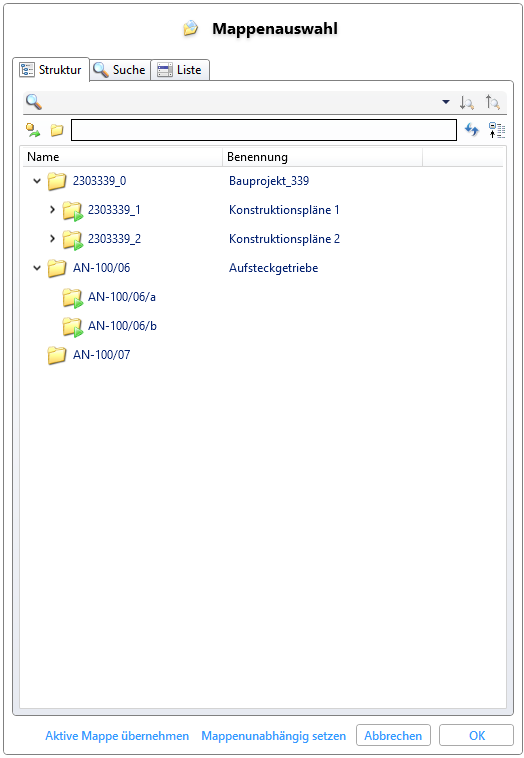
Task: Expand the 2303339_1 folder node
Action: point(52,210)
